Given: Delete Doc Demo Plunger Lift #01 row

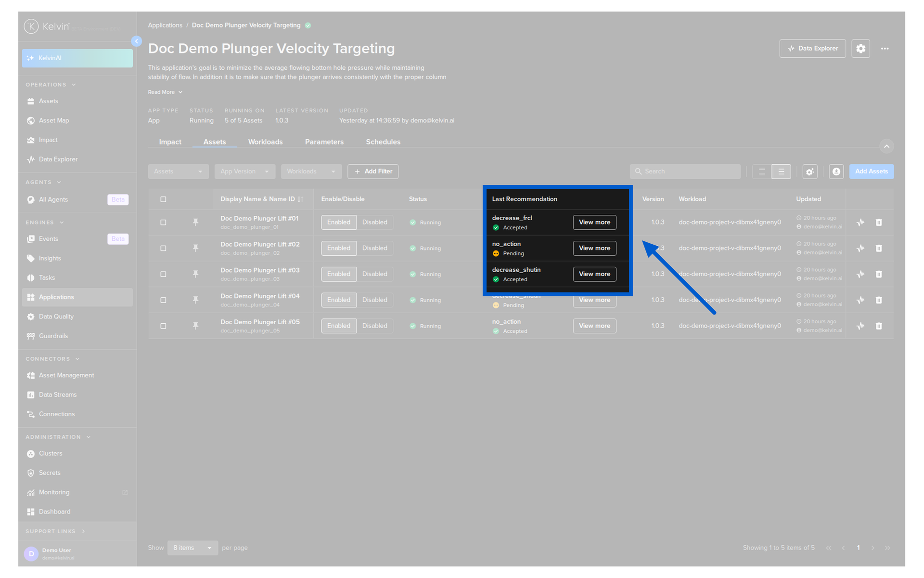Looking at the screenshot, I should click(x=879, y=223).
